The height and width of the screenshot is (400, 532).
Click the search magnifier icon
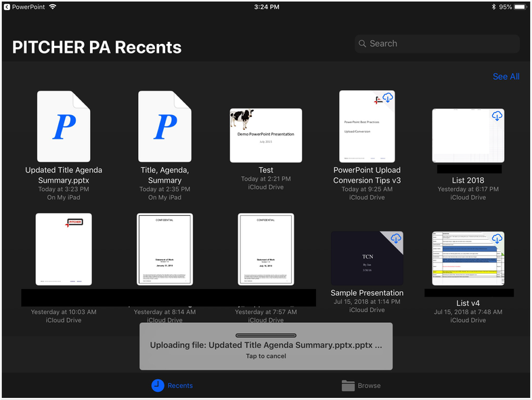click(362, 44)
